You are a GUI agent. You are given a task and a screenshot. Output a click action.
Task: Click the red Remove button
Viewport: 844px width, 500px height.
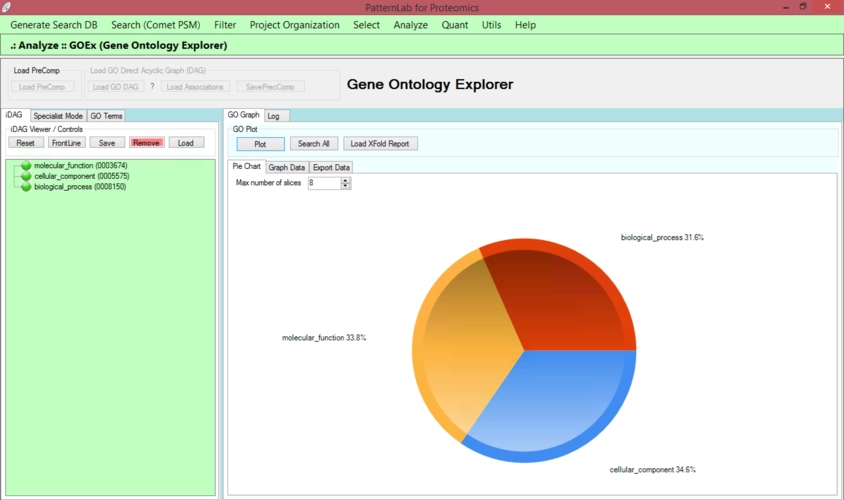tap(146, 143)
